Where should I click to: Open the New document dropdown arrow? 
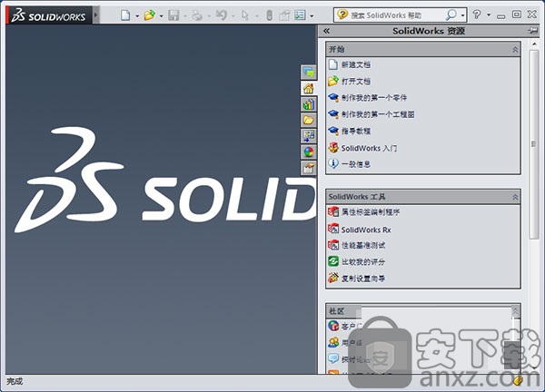(x=137, y=16)
